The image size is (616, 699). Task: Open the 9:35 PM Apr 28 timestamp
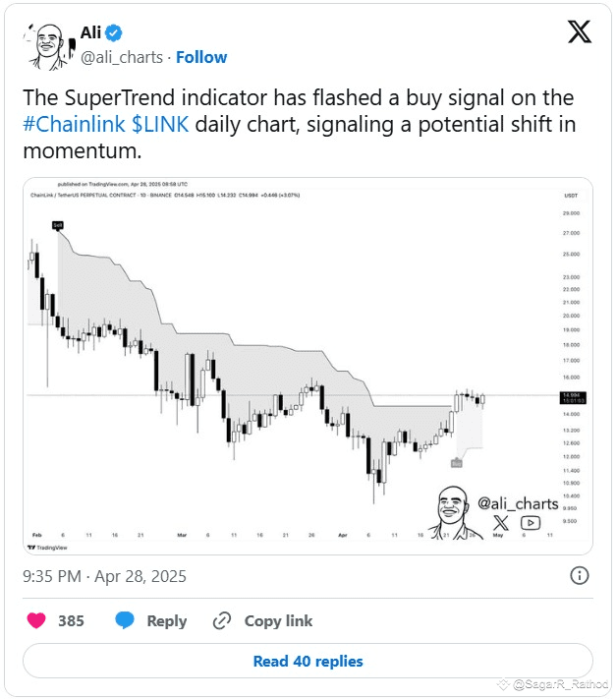[103, 576]
